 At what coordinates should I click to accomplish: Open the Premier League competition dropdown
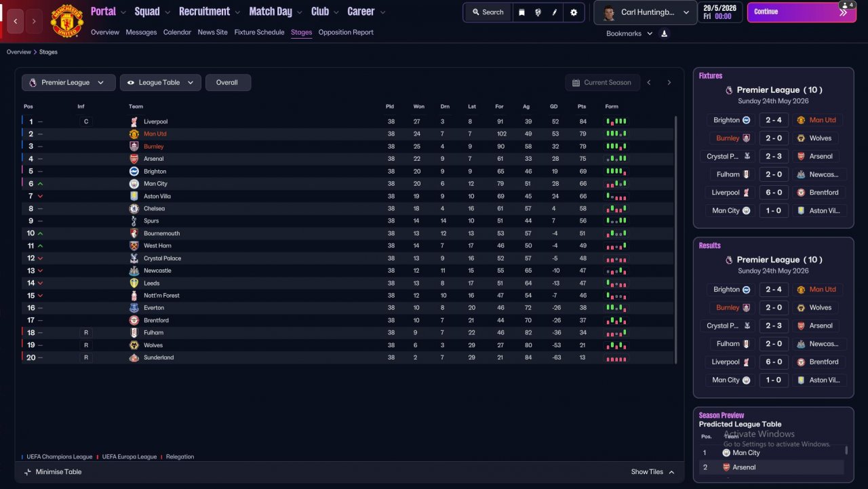[68, 83]
